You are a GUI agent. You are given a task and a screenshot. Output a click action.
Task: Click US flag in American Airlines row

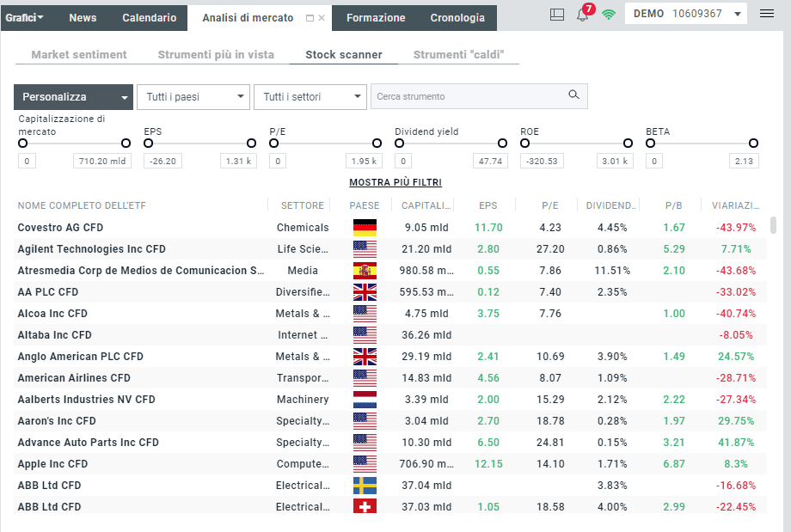point(365,377)
